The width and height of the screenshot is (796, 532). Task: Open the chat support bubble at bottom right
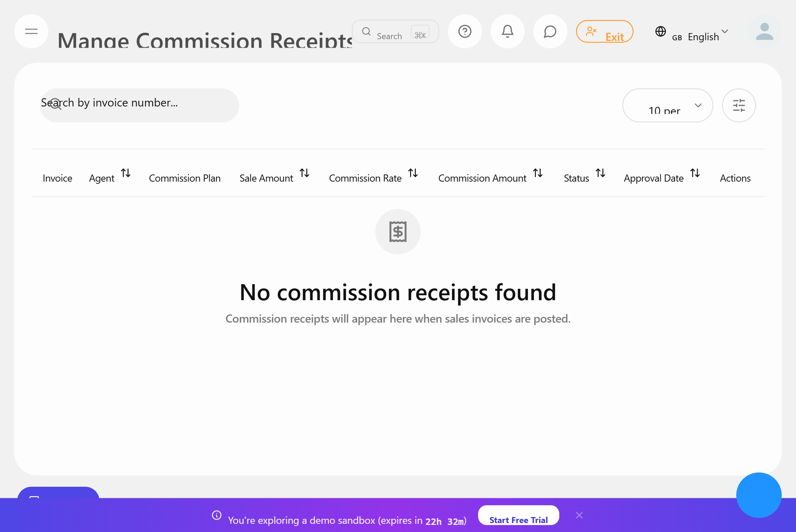tap(759, 495)
